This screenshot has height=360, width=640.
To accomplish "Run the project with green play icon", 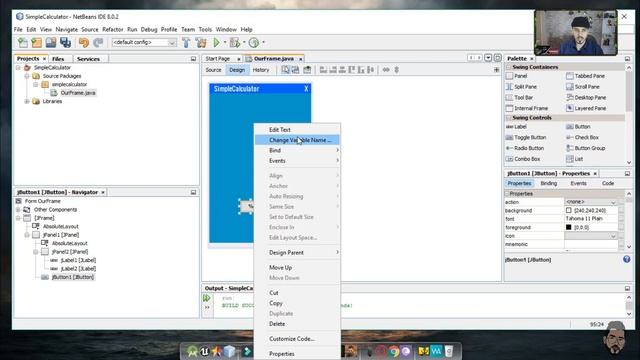I will (216, 42).
